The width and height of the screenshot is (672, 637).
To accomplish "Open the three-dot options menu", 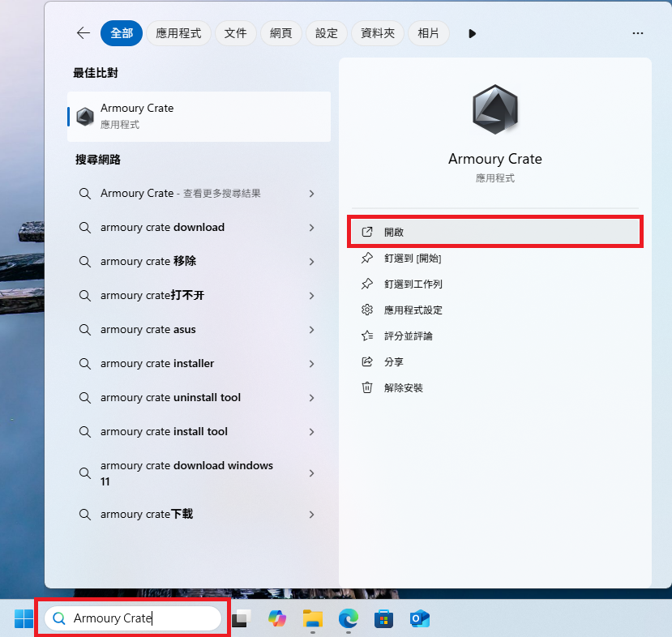I will (638, 33).
